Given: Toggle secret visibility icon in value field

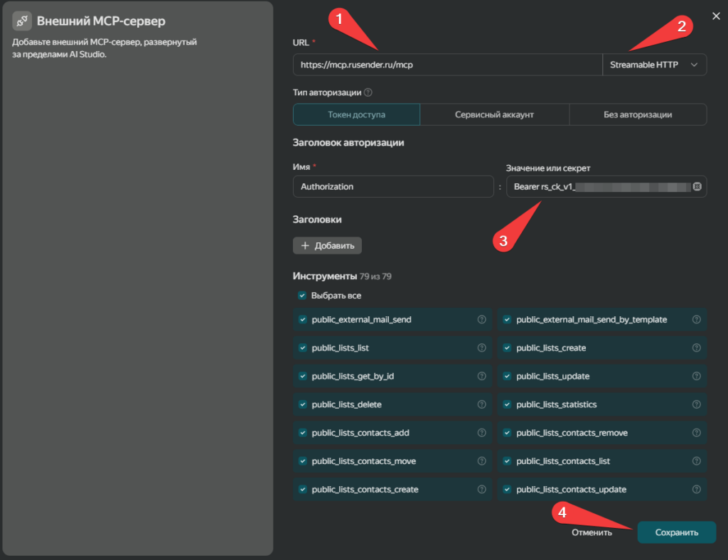Looking at the screenshot, I should click(697, 186).
